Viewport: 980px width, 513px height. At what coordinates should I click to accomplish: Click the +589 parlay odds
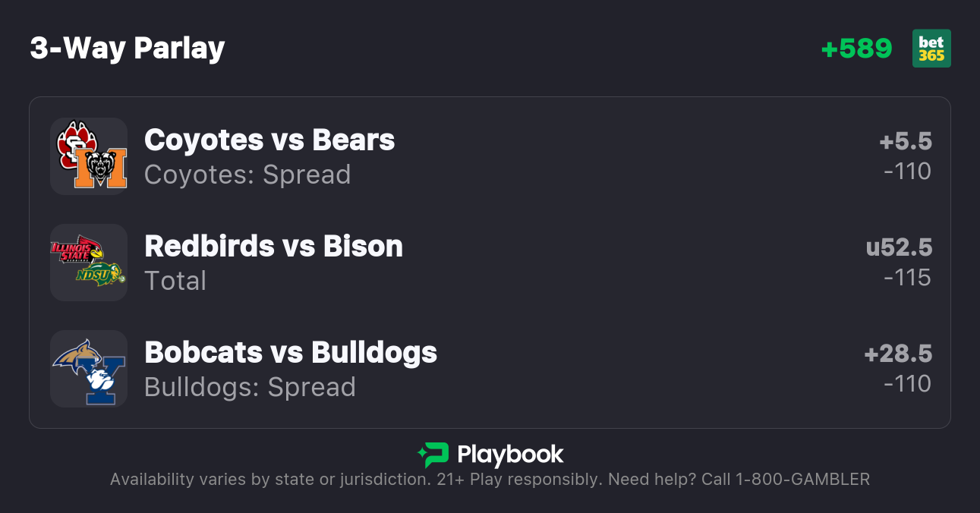856,49
